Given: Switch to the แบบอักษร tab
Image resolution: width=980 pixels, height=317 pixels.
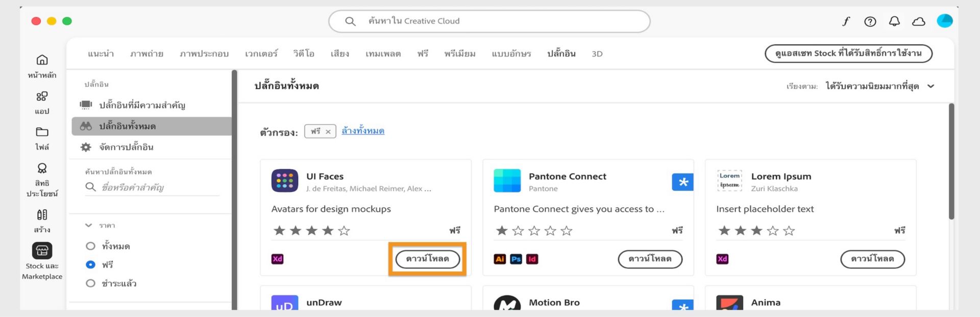Looking at the screenshot, I should [511, 54].
